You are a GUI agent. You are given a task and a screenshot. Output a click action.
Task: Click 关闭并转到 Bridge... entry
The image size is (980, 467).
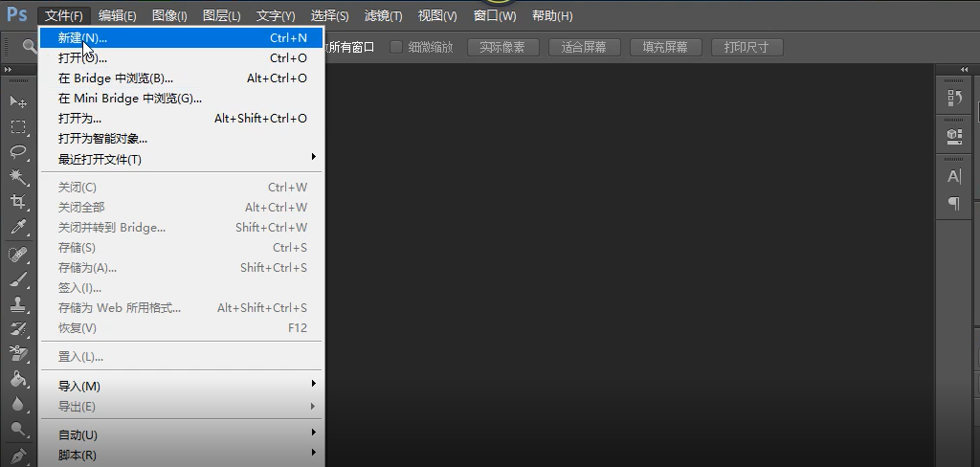point(181,227)
